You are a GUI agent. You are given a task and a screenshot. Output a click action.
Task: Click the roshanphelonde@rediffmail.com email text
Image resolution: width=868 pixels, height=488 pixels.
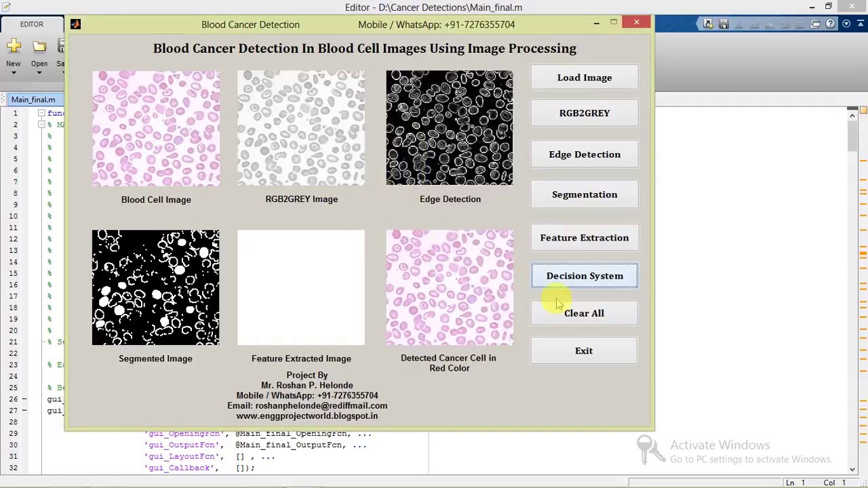click(x=321, y=405)
